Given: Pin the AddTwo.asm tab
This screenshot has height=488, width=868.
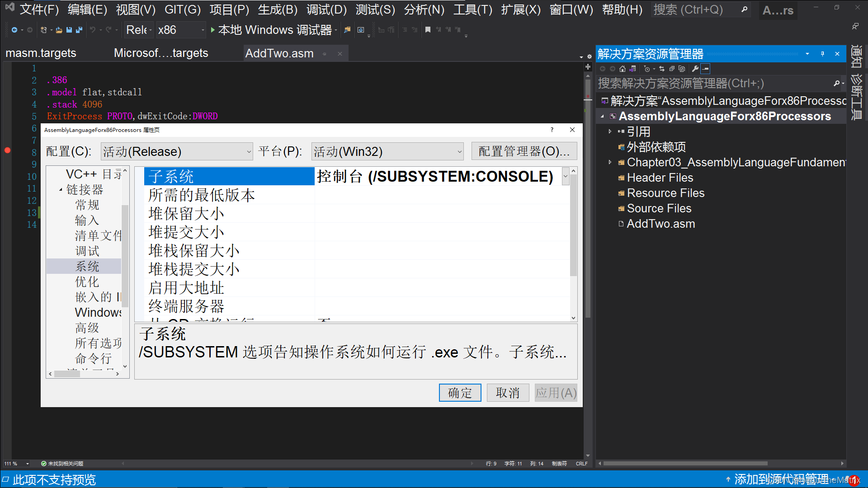Looking at the screenshot, I should tap(325, 54).
